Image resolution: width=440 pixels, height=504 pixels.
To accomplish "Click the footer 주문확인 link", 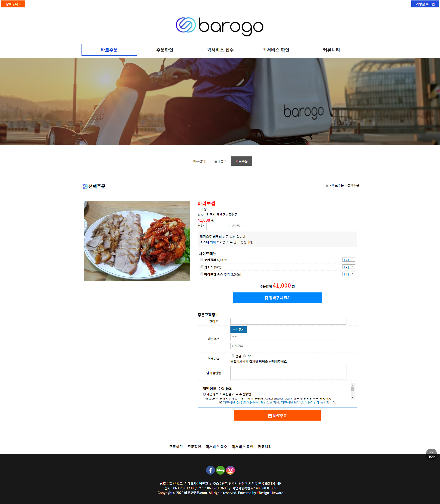I will (x=194, y=447).
